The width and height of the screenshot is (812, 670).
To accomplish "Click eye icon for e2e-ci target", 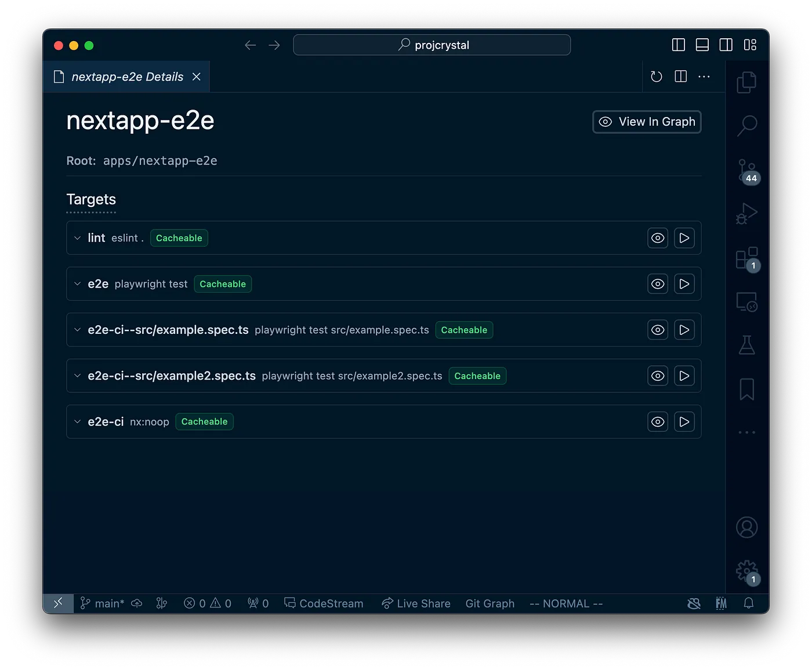I will (x=658, y=422).
